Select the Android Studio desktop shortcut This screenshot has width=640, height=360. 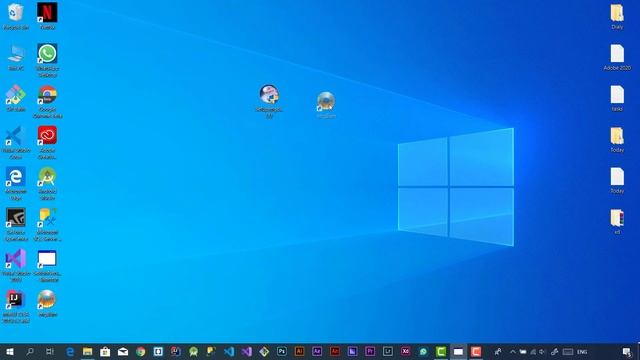(x=47, y=183)
